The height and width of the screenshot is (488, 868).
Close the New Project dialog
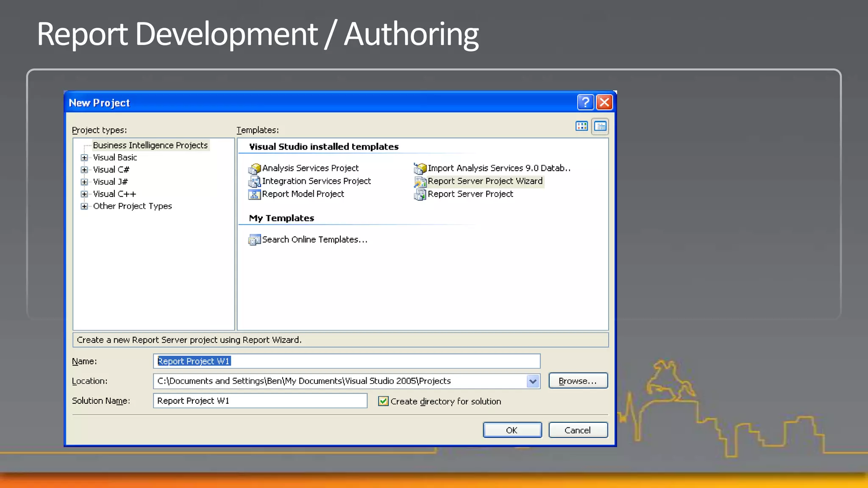tap(604, 103)
